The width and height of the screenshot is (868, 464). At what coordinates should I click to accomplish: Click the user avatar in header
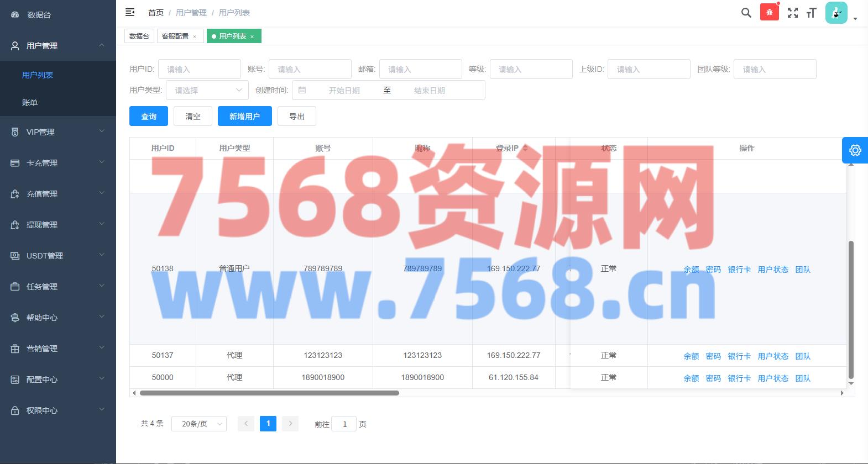click(x=836, y=13)
